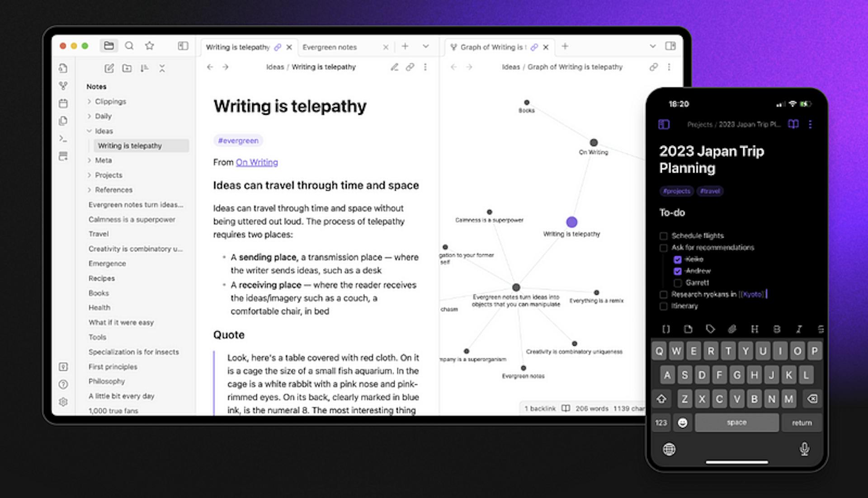The height and width of the screenshot is (498, 868).
Task: Toggle checkbox for Itinerary to-do item
Action: pyautogui.click(x=665, y=305)
